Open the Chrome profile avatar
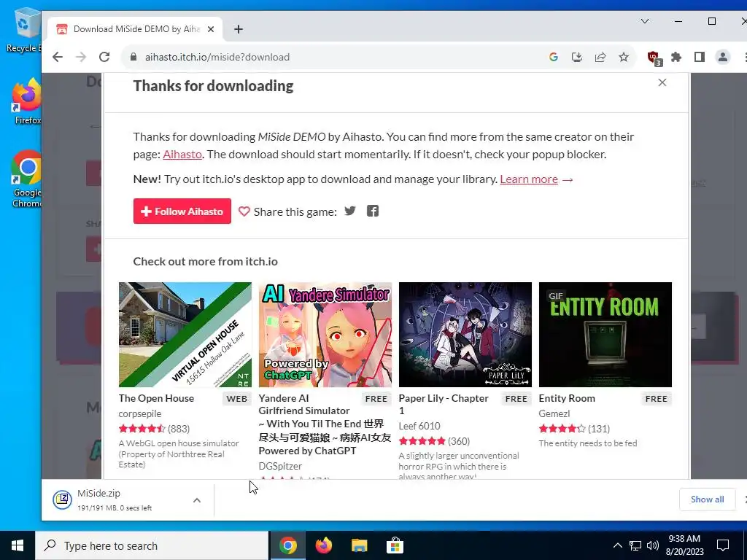Viewport: 747px width, 560px height. point(723,57)
